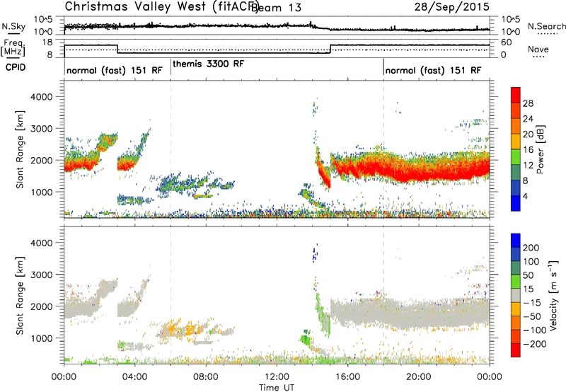Click the 'N.Search' legend label
The image size is (566, 392).
pyautogui.click(x=546, y=26)
